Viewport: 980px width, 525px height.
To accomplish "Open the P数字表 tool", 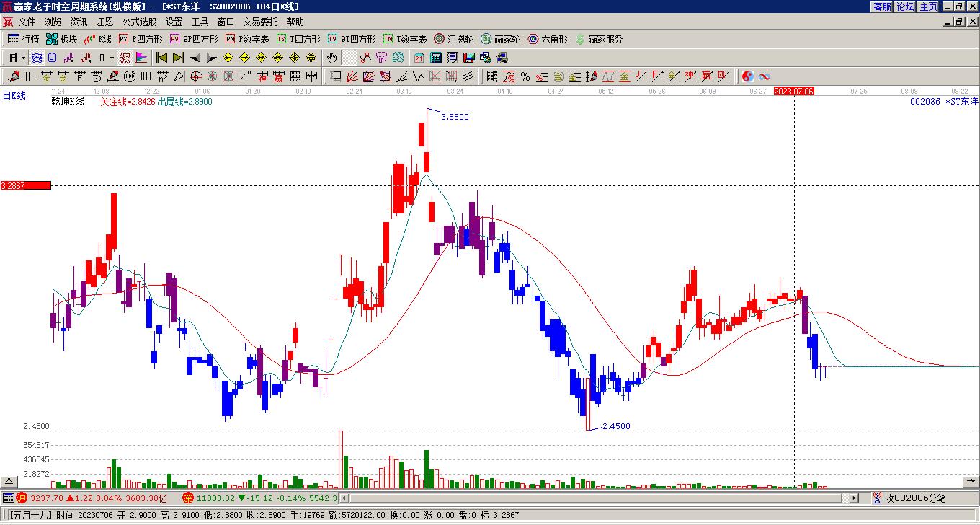I will tap(247, 39).
